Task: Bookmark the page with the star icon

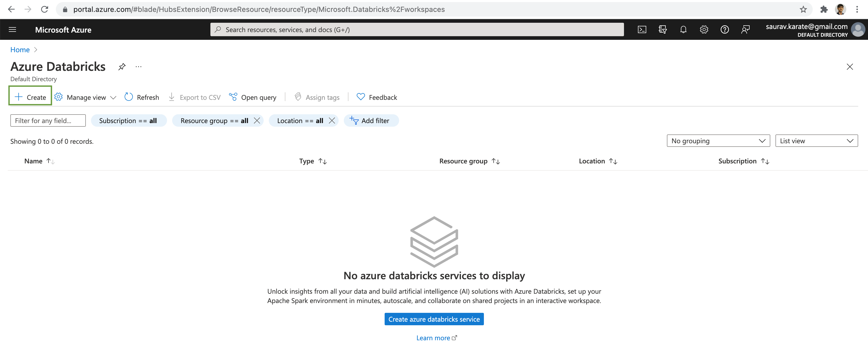Action: [803, 9]
